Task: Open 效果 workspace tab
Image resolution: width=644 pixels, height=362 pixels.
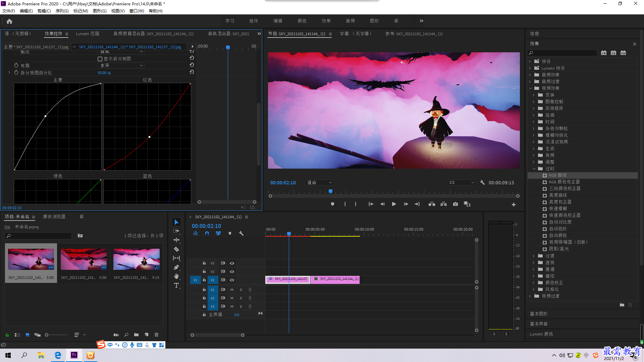Action: (326, 21)
